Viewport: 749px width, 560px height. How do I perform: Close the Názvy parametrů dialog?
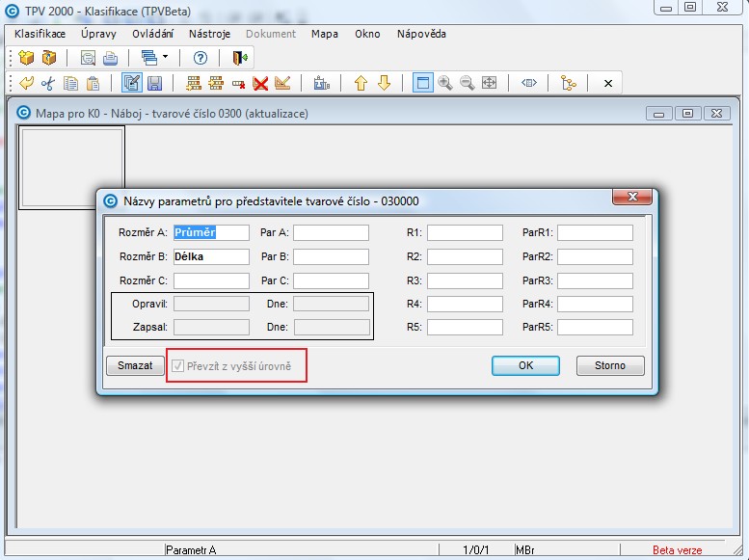[x=632, y=197]
